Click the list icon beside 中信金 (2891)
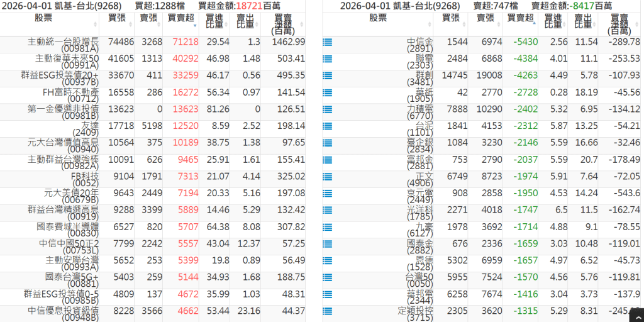The height and width of the screenshot is (322, 644). tap(327, 43)
